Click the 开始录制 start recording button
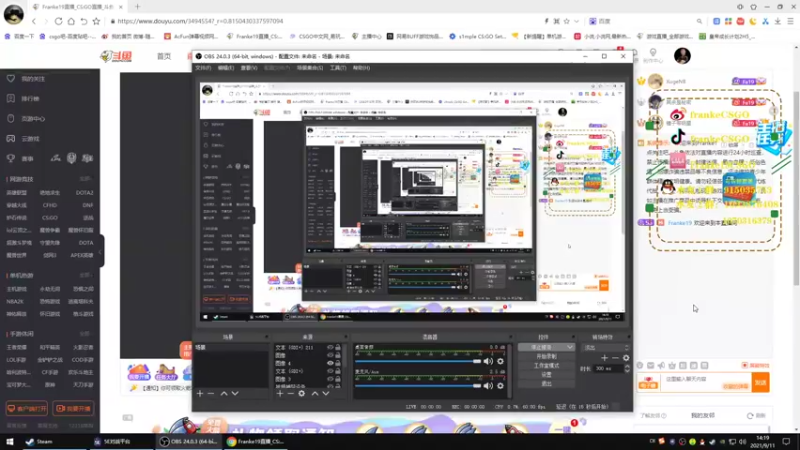The height and width of the screenshot is (450, 800). [x=546, y=357]
